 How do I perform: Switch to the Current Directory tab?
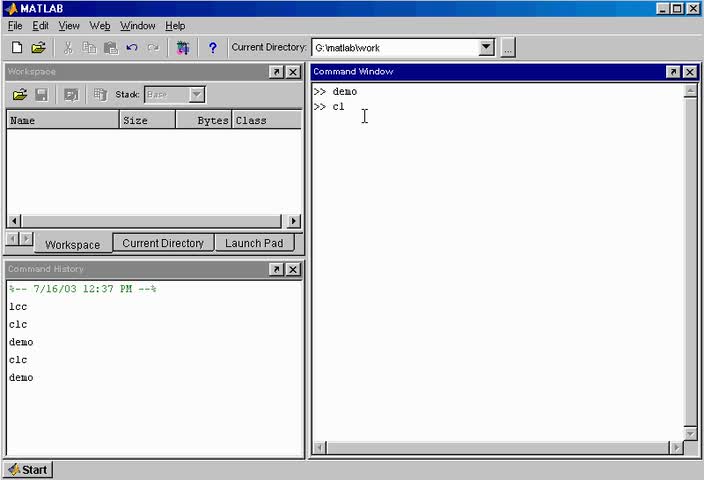click(163, 243)
